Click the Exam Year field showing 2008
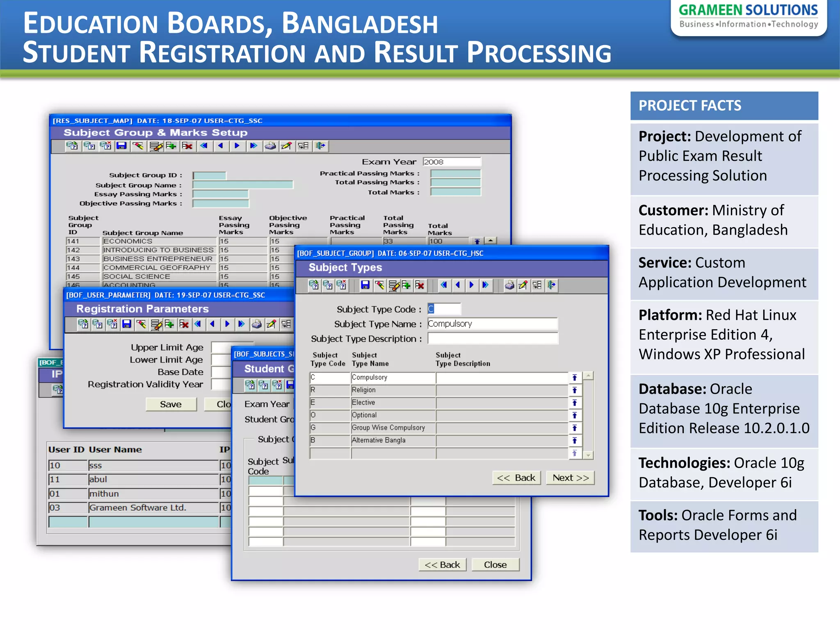Screen dimensions: 840x630 point(452,162)
